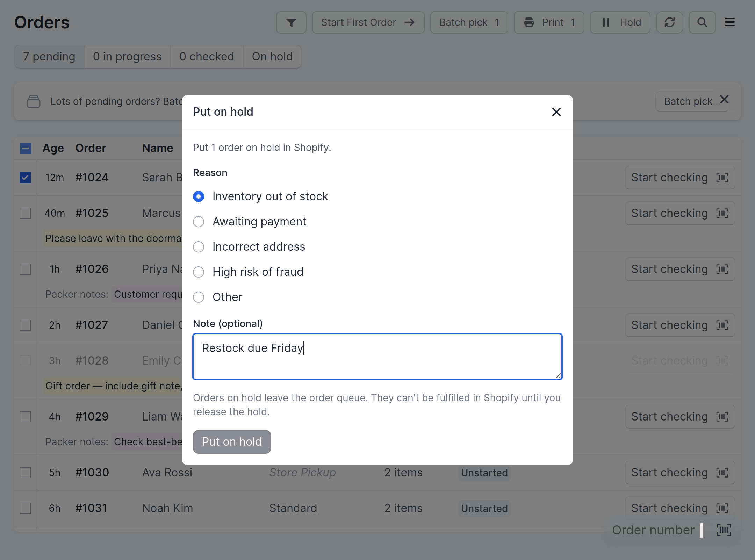755x560 pixels.
Task: Click the Ava Rossi name cell
Action: click(x=167, y=473)
